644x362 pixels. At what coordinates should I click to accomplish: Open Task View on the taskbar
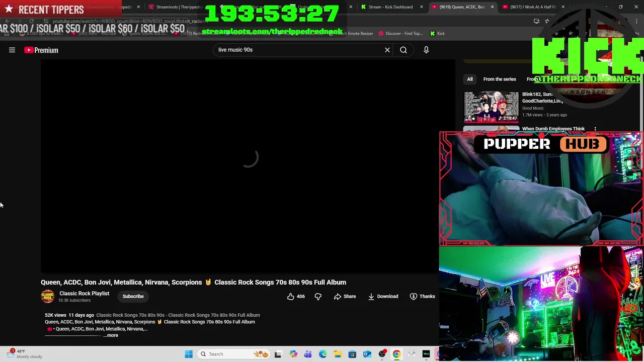point(278,354)
